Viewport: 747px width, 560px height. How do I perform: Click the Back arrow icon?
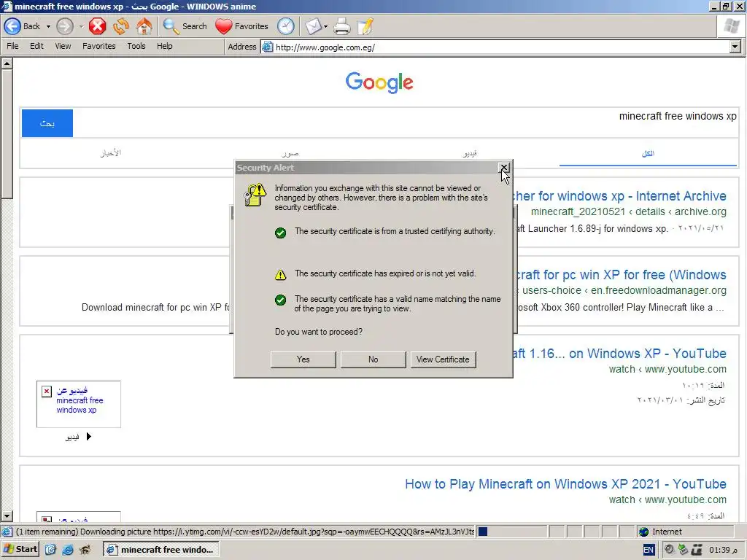point(12,26)
